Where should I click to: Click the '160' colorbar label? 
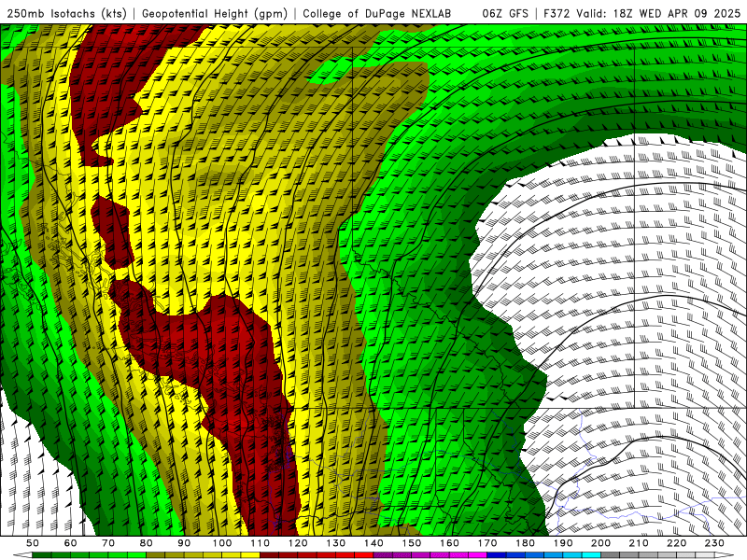point(449,543)
